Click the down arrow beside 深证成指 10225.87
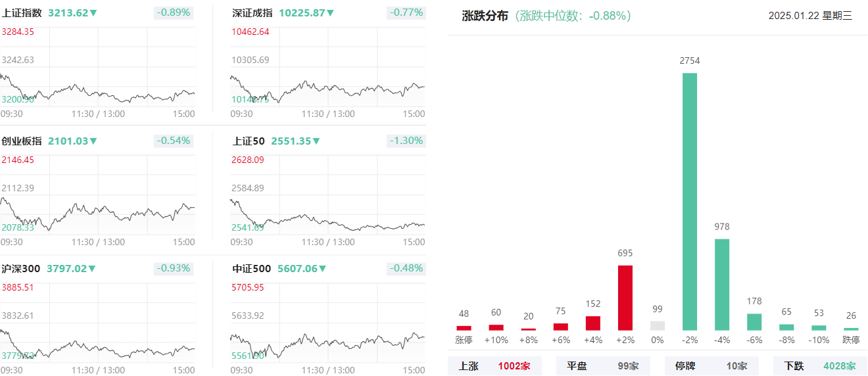Image resolution: width=868 pixels, height=376 pixels. pos(330,13)
